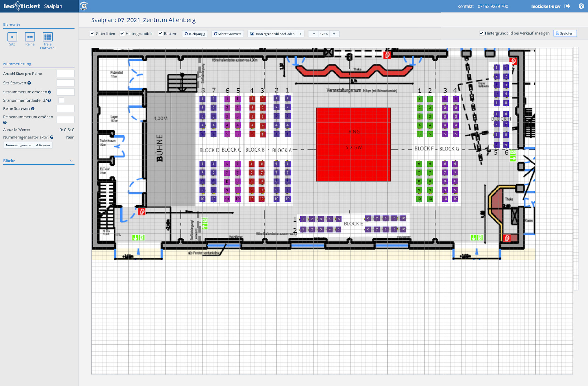Click the Schritt vorwärts redo button
The image size is (588, 386).
coord(228,34)
